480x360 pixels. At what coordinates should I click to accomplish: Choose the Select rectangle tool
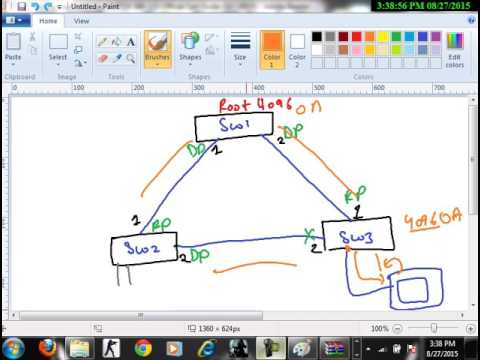click(x=58, y=42)
